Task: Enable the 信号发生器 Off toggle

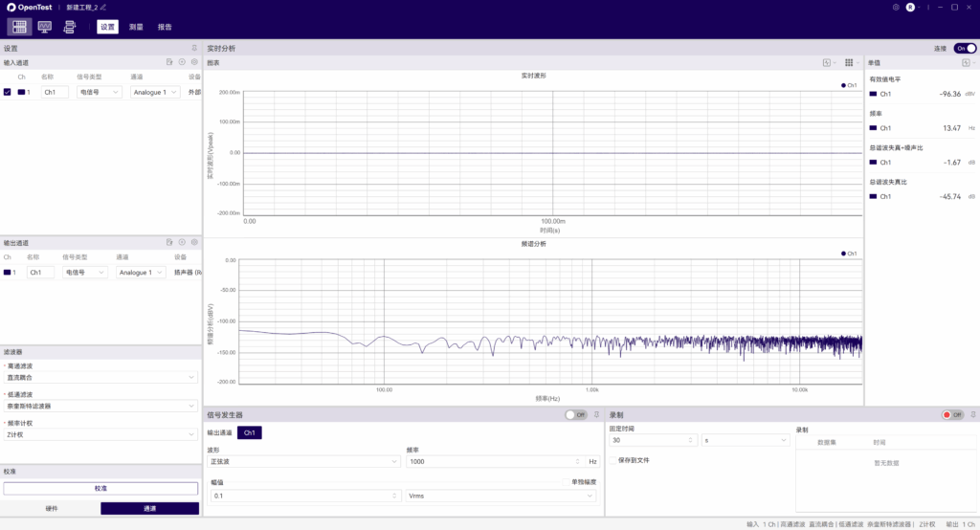Action: coord(575,415)
